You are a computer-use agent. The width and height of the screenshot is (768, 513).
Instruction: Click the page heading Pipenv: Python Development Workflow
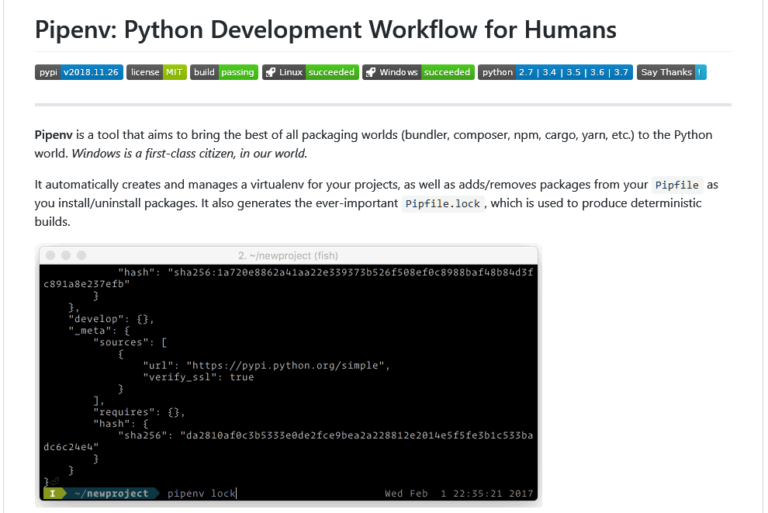click(x=325, y=29)
